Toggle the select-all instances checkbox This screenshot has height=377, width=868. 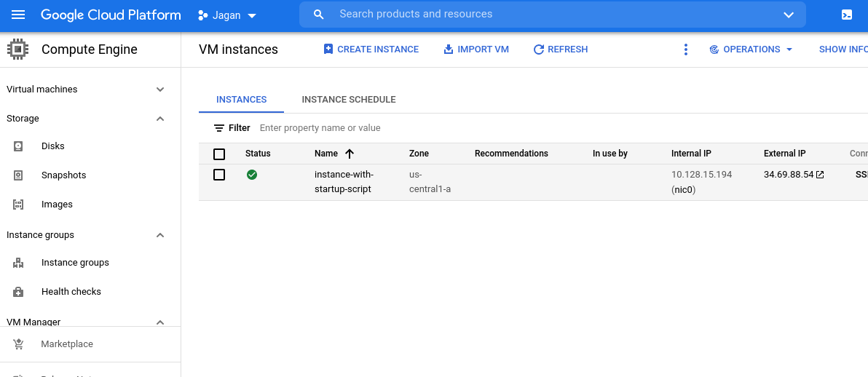click(219, 154)
